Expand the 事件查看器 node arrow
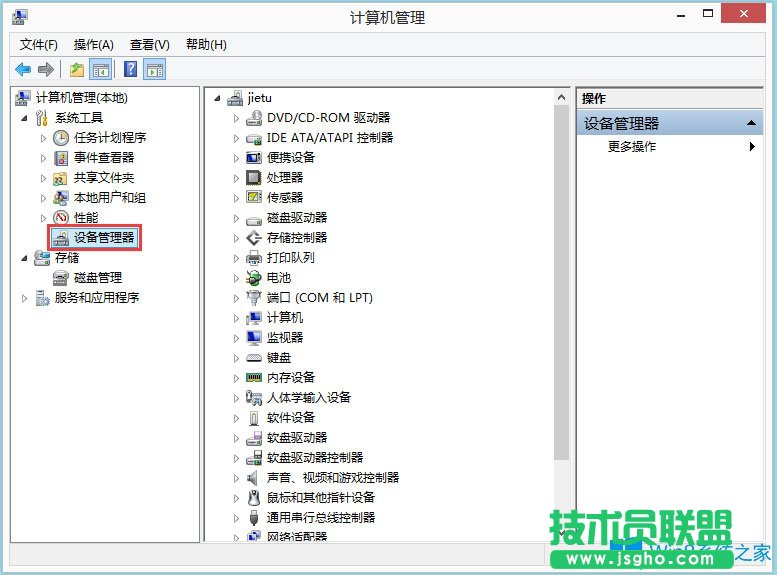Image resolution: width=777 pixels, height=575 pixels. coord(43,158)
